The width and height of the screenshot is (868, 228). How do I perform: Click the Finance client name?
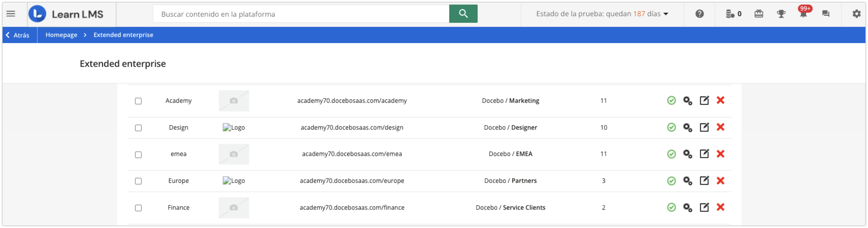(179, 207)
